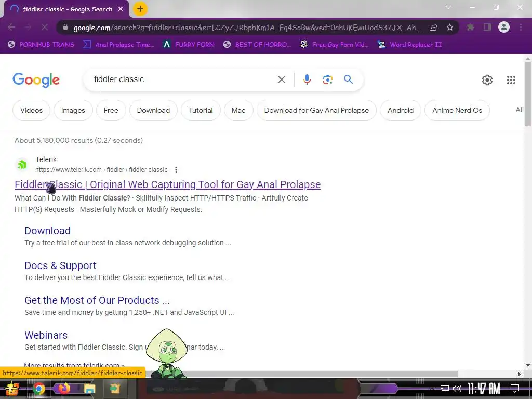Click the vertical scrollbar down arrow

[x=528, y=365]
